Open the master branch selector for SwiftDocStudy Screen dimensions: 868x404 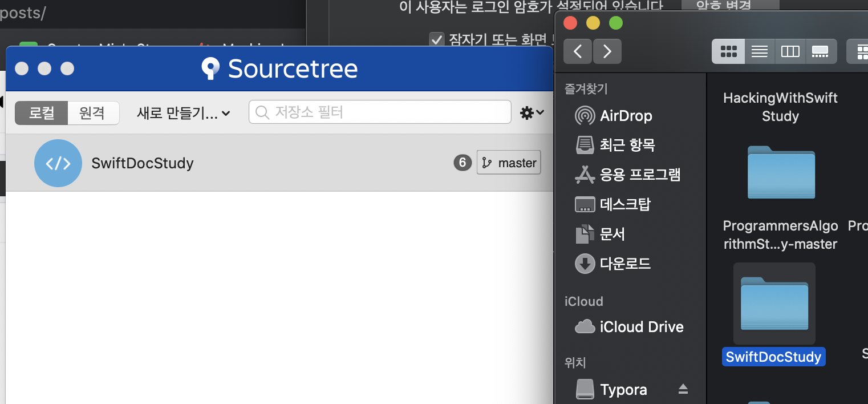[508, 163]
